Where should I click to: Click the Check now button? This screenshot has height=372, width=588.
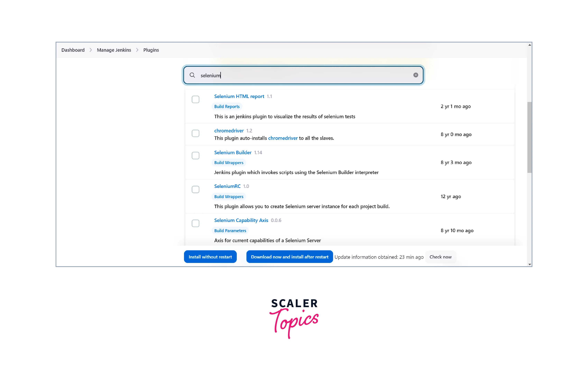[440, 257]
